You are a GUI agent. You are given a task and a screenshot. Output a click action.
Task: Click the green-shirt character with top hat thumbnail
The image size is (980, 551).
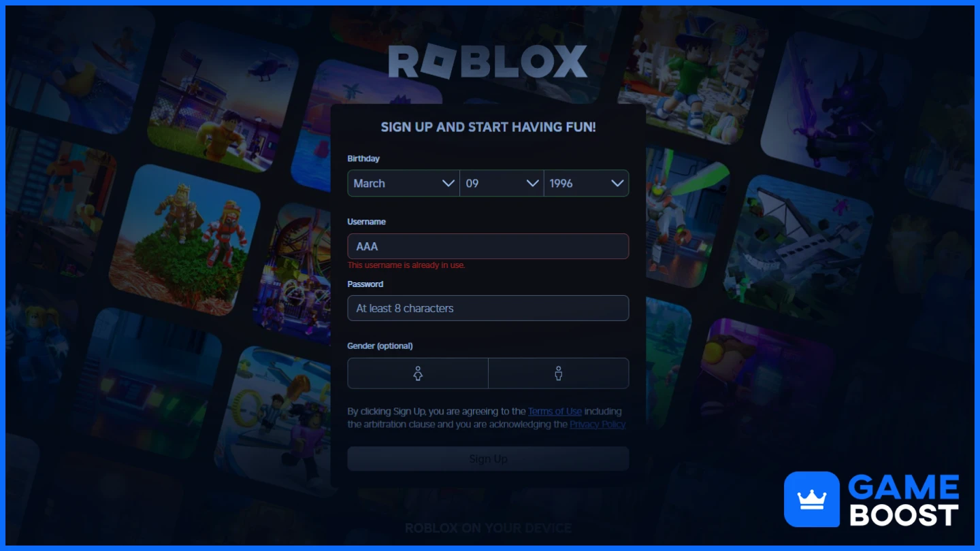tap(693, 75)
